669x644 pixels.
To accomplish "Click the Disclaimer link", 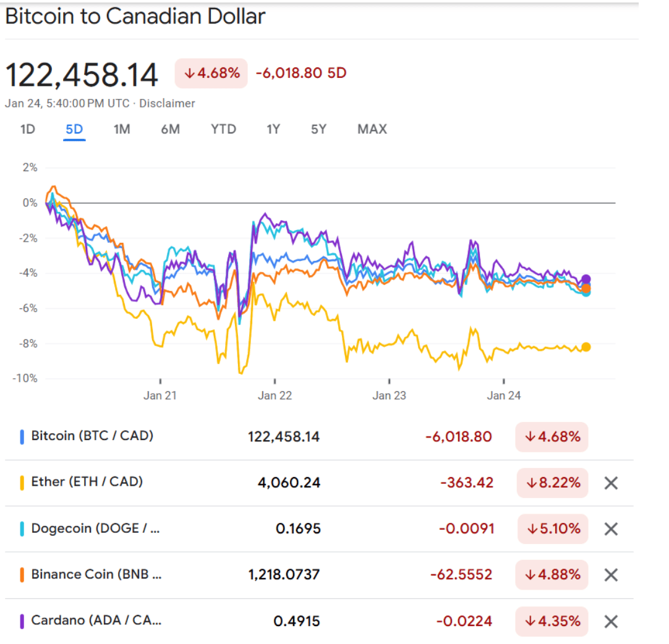I will 167,103.
